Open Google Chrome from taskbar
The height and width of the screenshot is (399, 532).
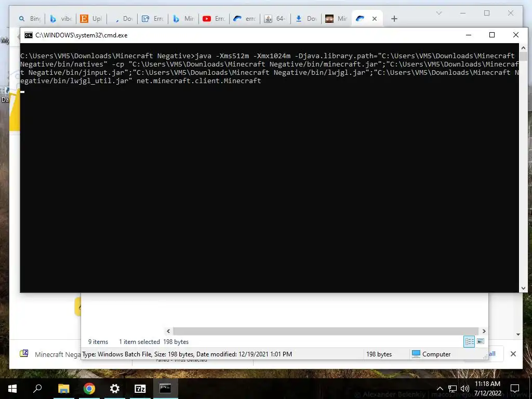pyautogui.click(x=89, y=389)
